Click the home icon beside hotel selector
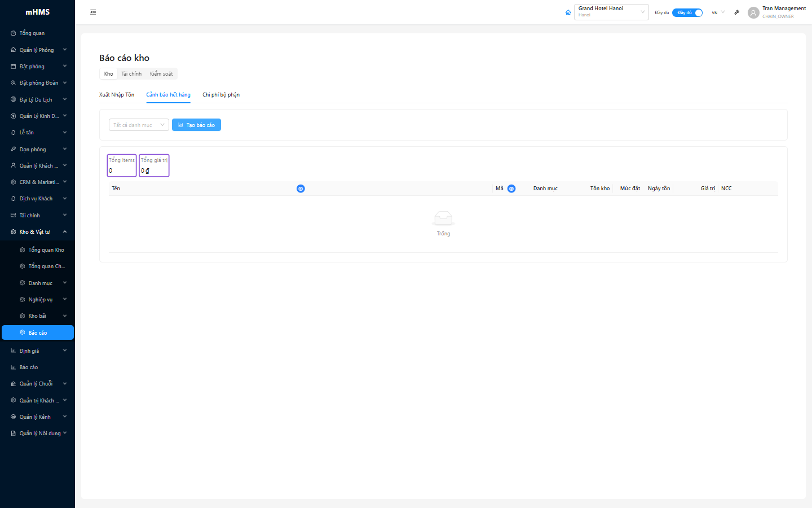The image size is (812, 508). click(x=568, y=12)
